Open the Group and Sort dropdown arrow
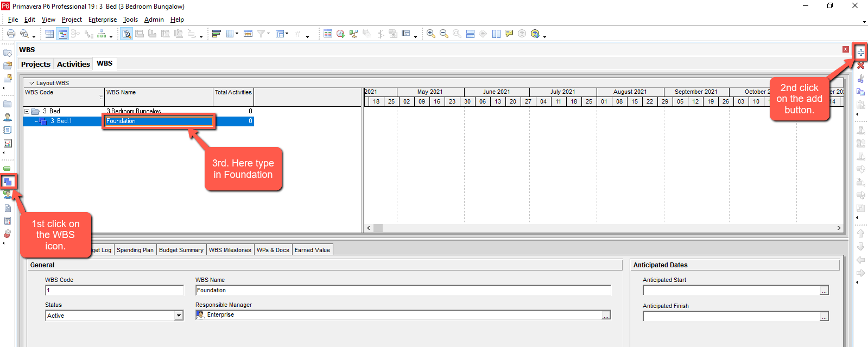The height and width of the screenshot is (347, 868). 287,34
